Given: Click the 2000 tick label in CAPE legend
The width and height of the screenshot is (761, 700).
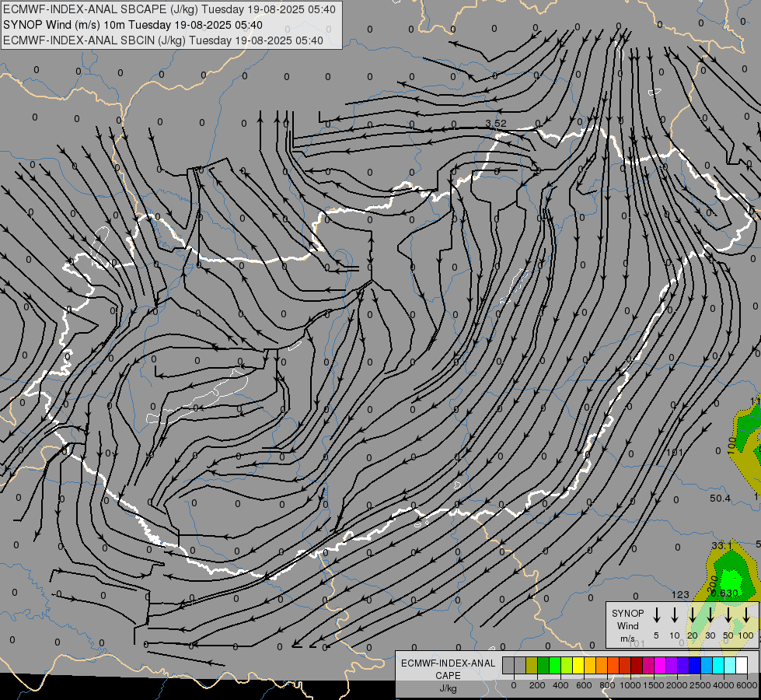Looking at the screenshot, I should point(677,685).
